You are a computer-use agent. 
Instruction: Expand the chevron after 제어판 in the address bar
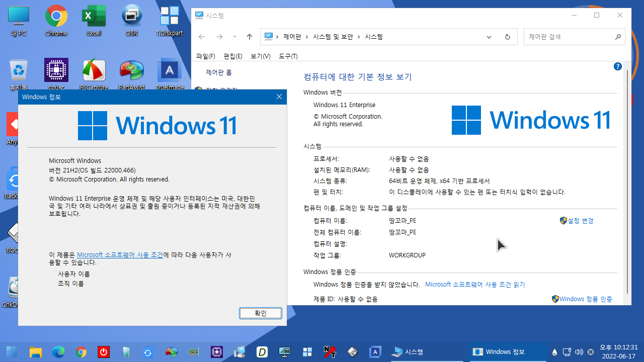306,37
